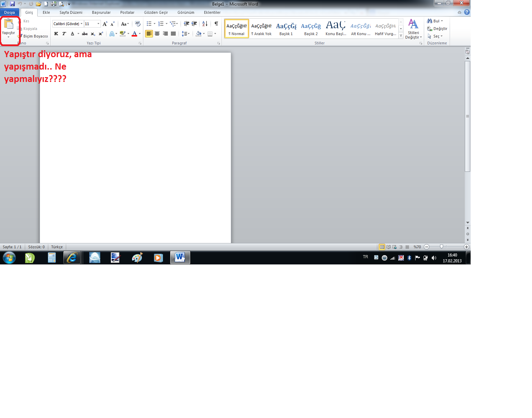Enable center text alignment
This screenshot has height=418, width=532.
point(157,34)
